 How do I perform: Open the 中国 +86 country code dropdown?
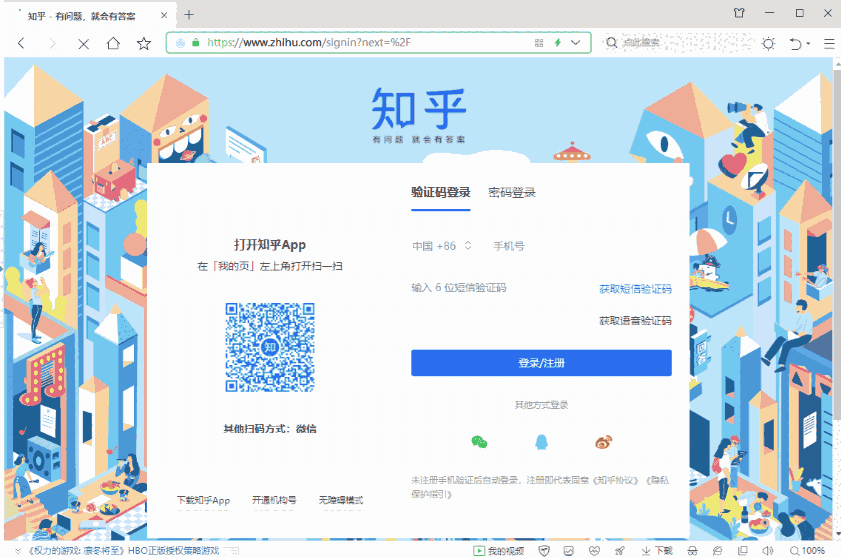(441, 246)
